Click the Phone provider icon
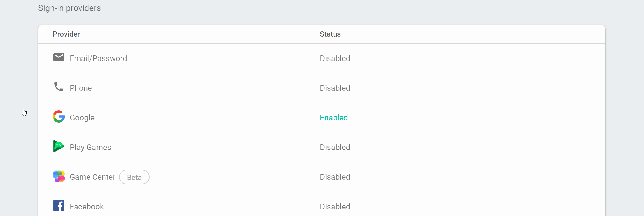The width and height of the screenshot is (644, 216). coord(58,87)
